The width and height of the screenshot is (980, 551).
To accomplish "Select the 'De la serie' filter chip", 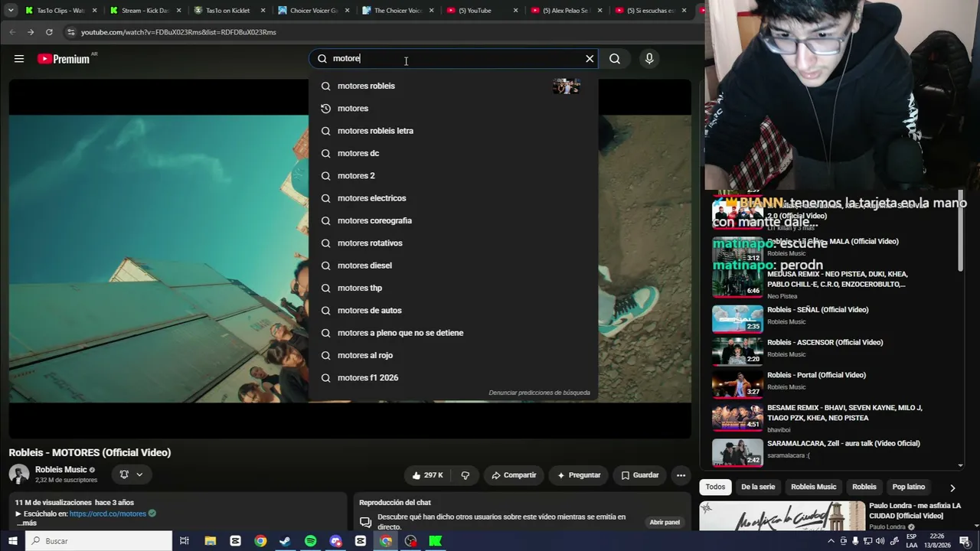I will (758, 487).
